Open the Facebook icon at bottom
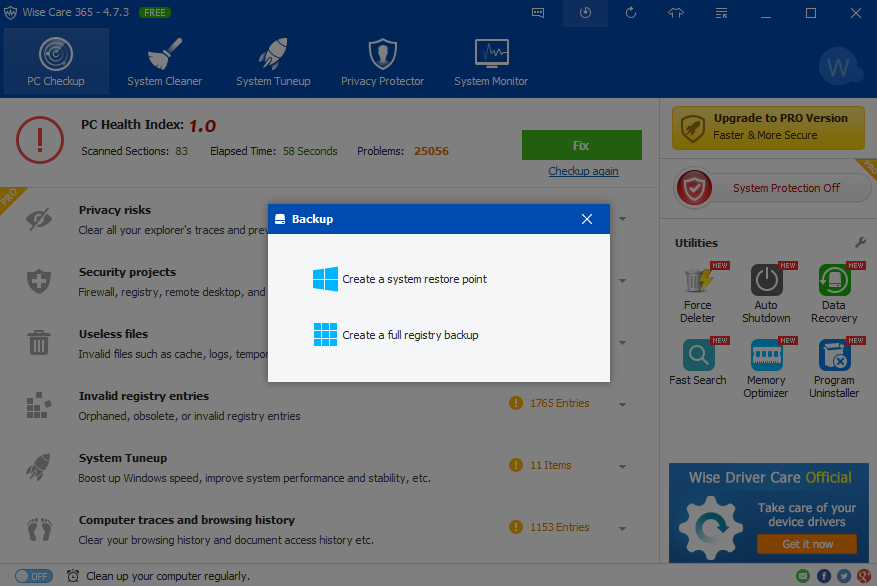This screenshot has height=586, width=877. (x=824, y=576)
